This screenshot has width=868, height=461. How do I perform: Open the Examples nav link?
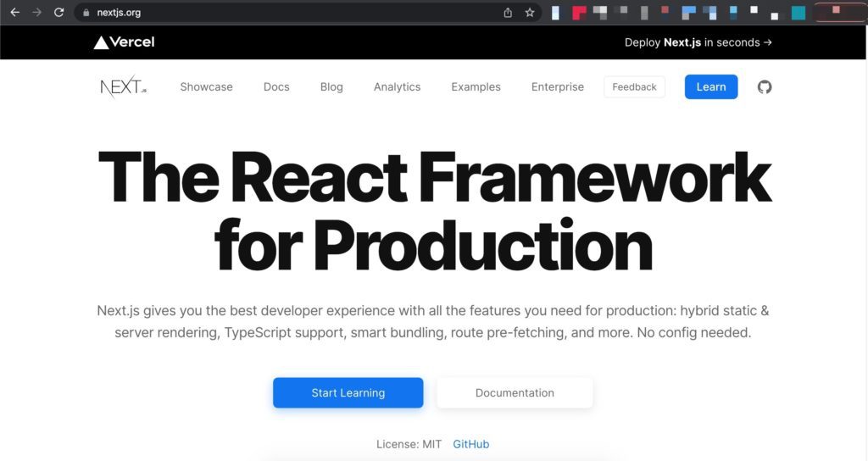[476, 87]
